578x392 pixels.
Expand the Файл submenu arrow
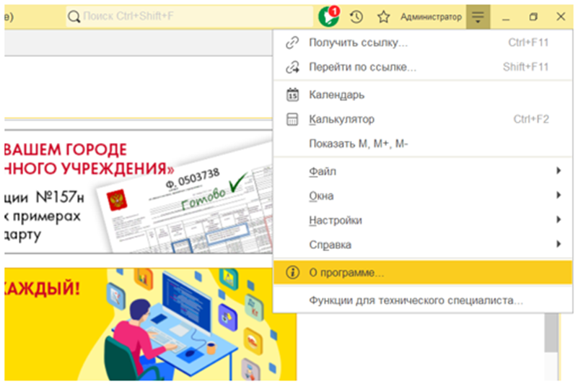pyautogui.click(x=559, y=171)
